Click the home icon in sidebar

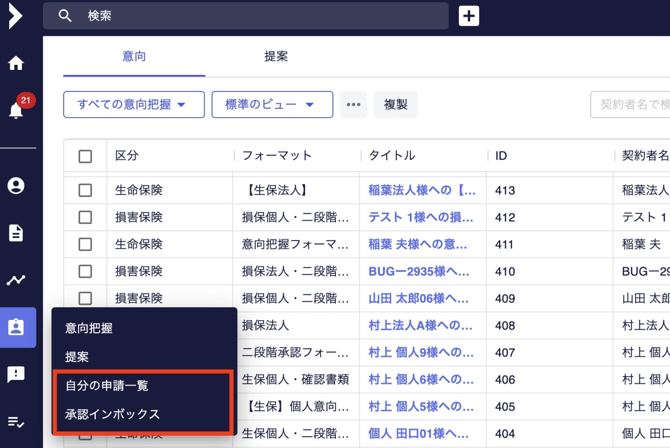(16, 63)
